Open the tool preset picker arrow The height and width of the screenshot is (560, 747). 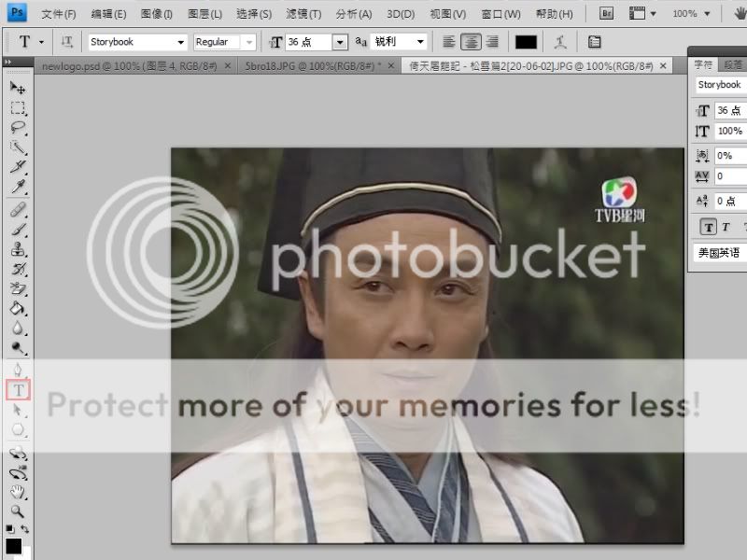41,42
